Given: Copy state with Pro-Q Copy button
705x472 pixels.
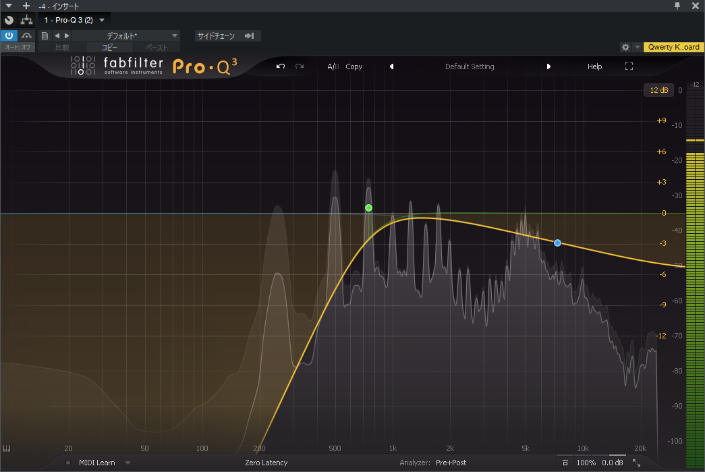Looking at the screenshot, I should 354,67.
